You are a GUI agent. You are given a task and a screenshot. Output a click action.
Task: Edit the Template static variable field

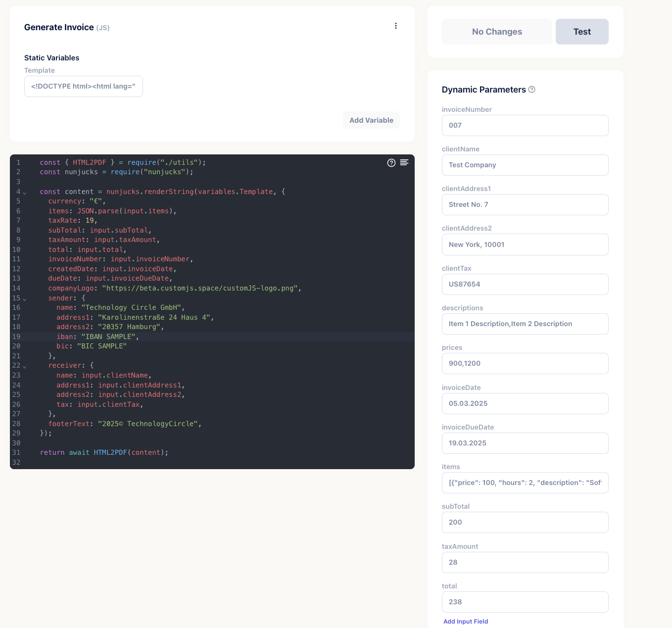(84, 86)
